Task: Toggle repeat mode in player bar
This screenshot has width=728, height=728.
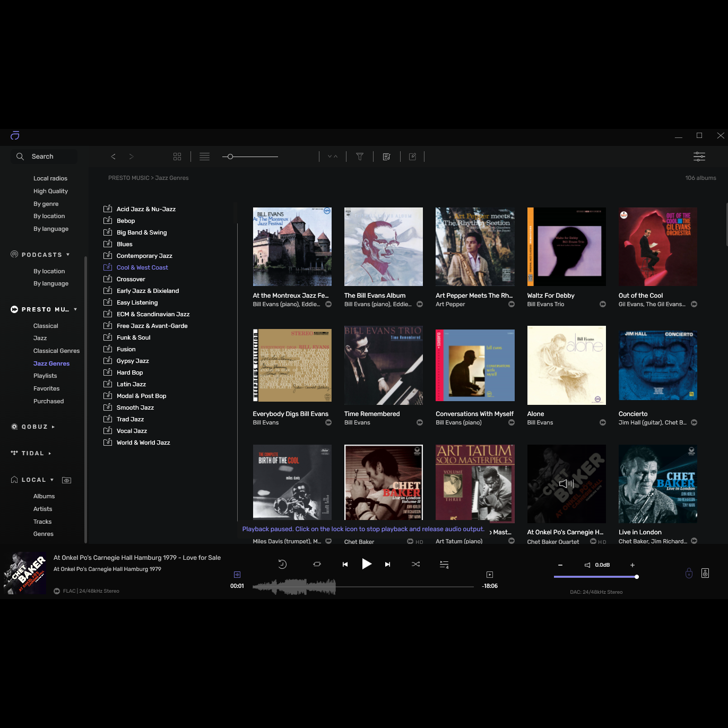Action: 317,564
